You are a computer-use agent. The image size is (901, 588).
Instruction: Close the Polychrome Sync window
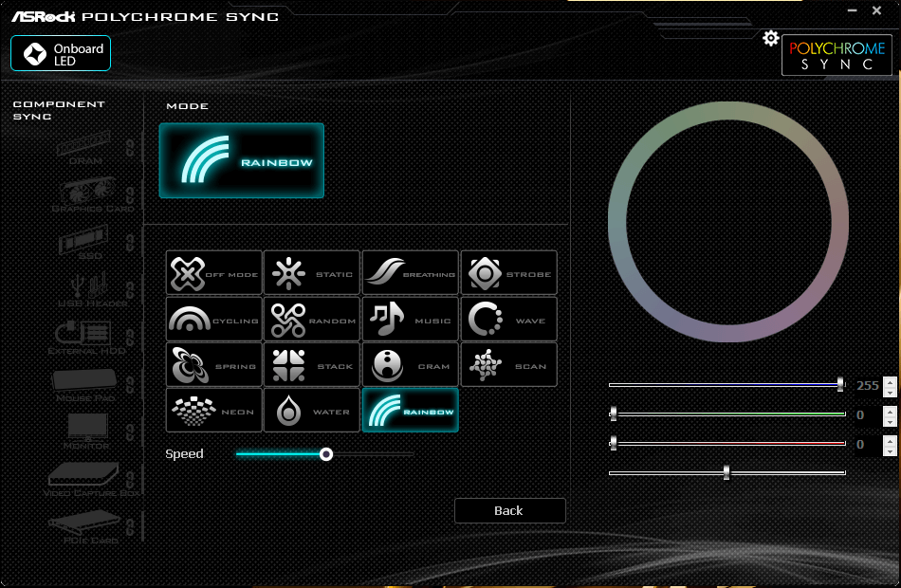(x=877, y=10)
